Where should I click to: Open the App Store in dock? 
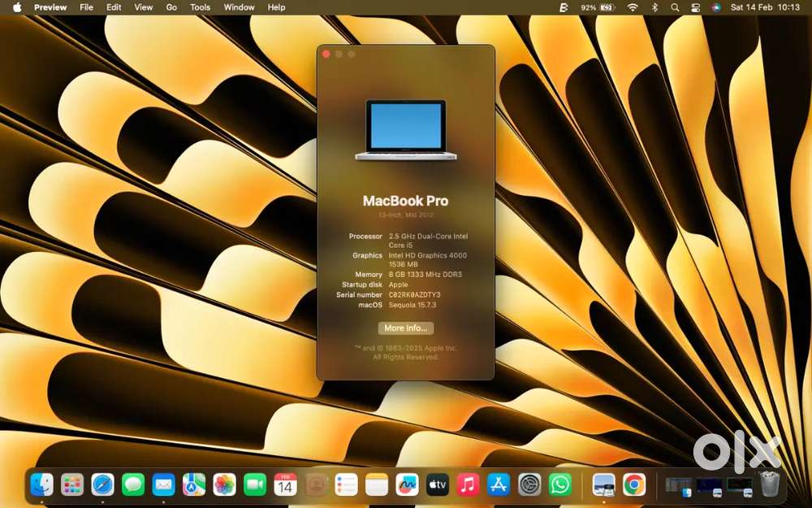coord(499,485)
